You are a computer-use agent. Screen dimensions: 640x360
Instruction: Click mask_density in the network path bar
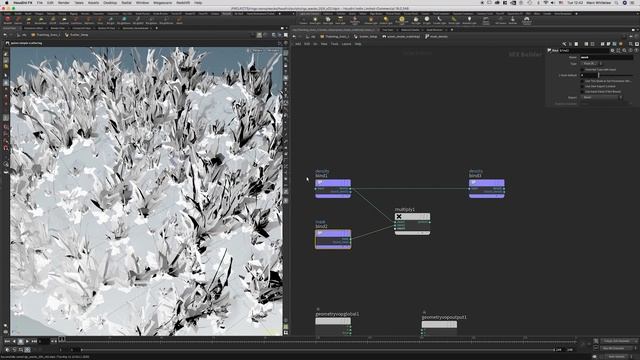point(436,36)
